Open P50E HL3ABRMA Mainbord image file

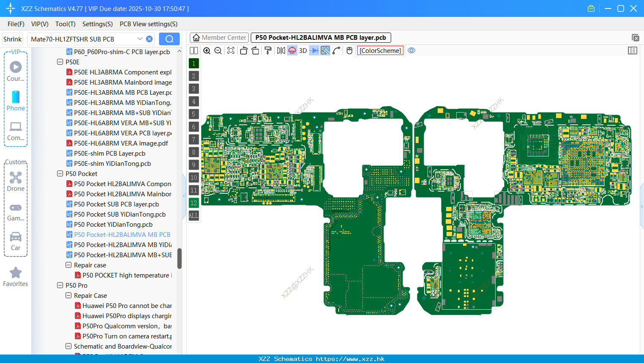(x=119, y=82)
